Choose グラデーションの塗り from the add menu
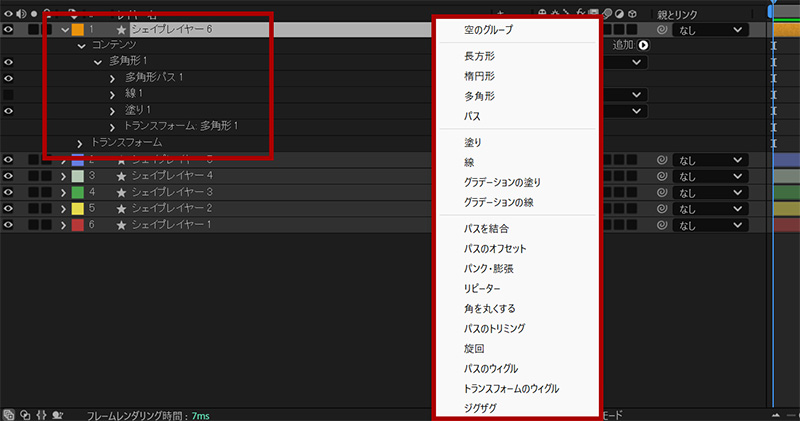Screen dimensions: 800x421 click(502, 182)
